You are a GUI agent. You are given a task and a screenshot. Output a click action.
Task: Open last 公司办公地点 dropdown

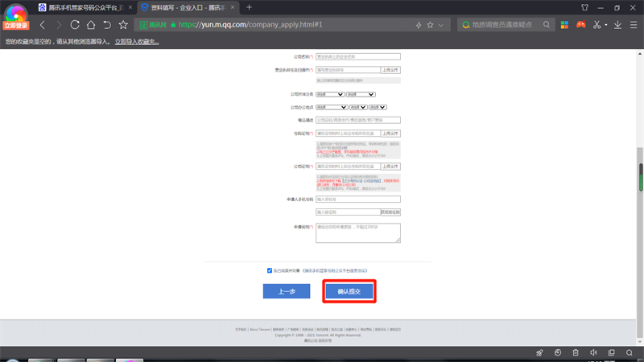[378, 107]
